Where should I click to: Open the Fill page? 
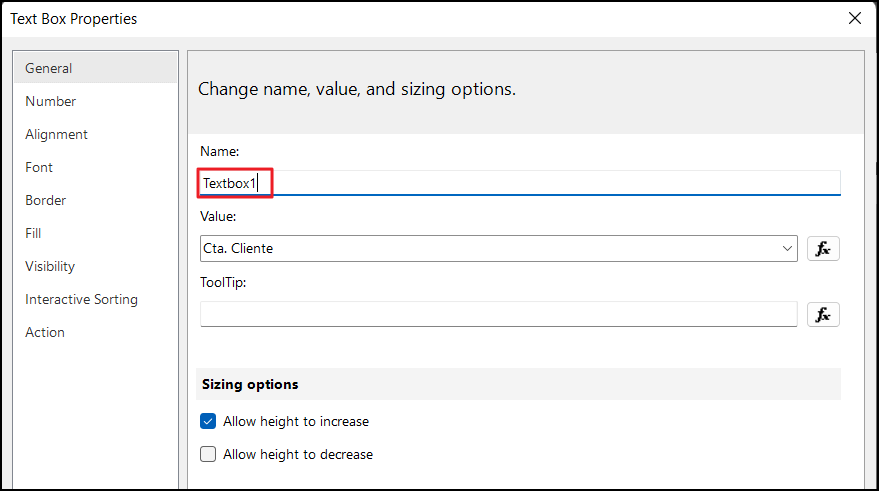coord(34,233)
